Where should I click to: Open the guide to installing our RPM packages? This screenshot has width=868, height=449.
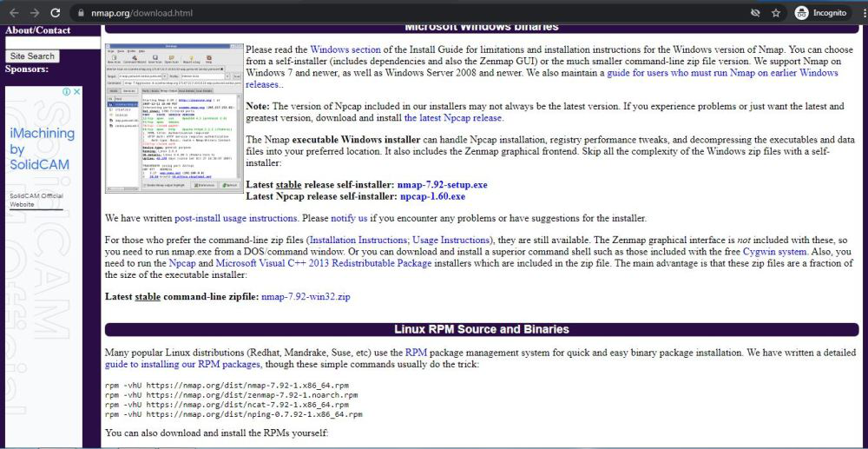[x=182, y=364]
